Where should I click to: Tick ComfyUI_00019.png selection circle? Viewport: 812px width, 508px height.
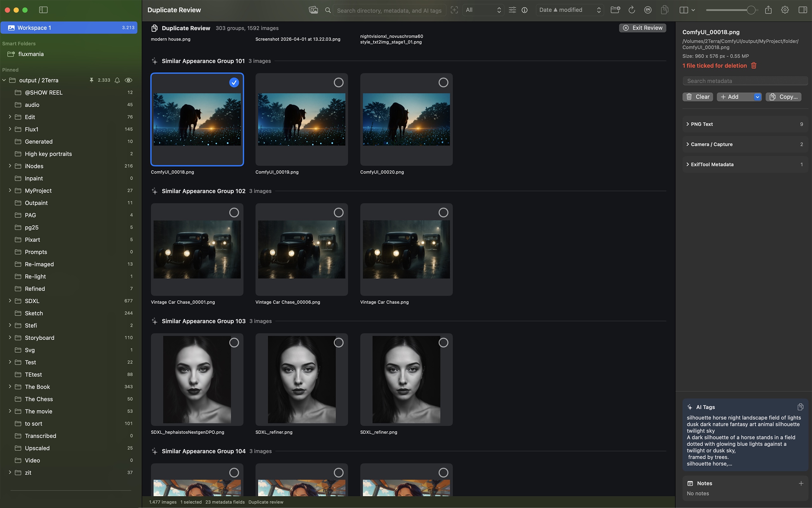pyautogui.click(x=338, y=82)
